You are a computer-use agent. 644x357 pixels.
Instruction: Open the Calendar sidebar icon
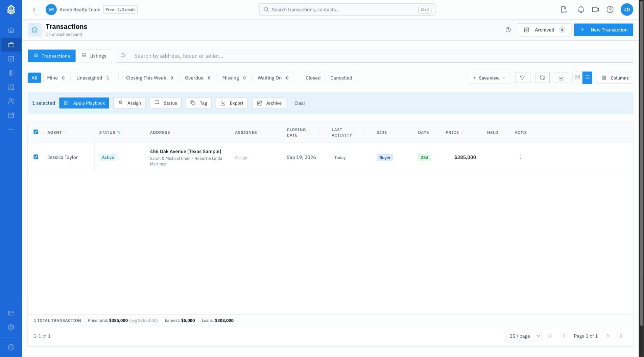coord(11,115)
